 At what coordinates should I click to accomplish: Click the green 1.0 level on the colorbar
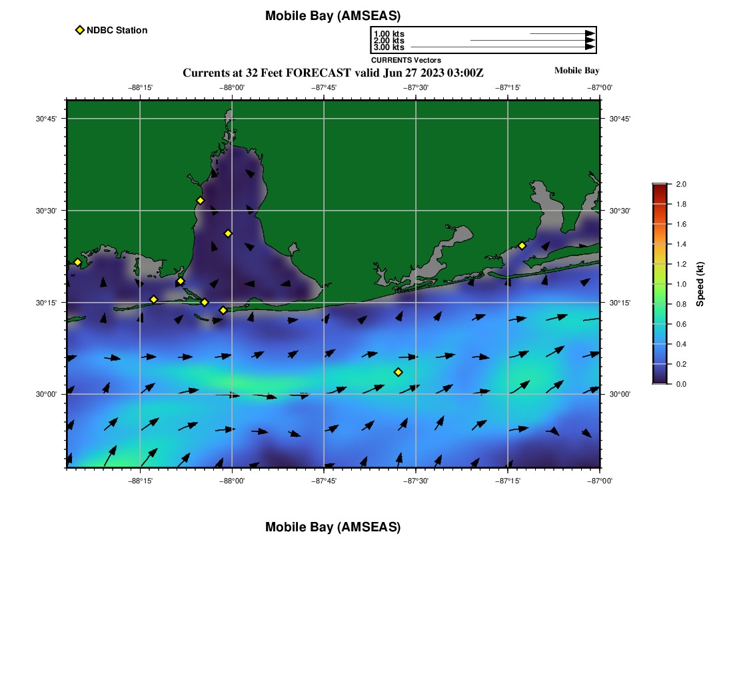pos(660,284)
